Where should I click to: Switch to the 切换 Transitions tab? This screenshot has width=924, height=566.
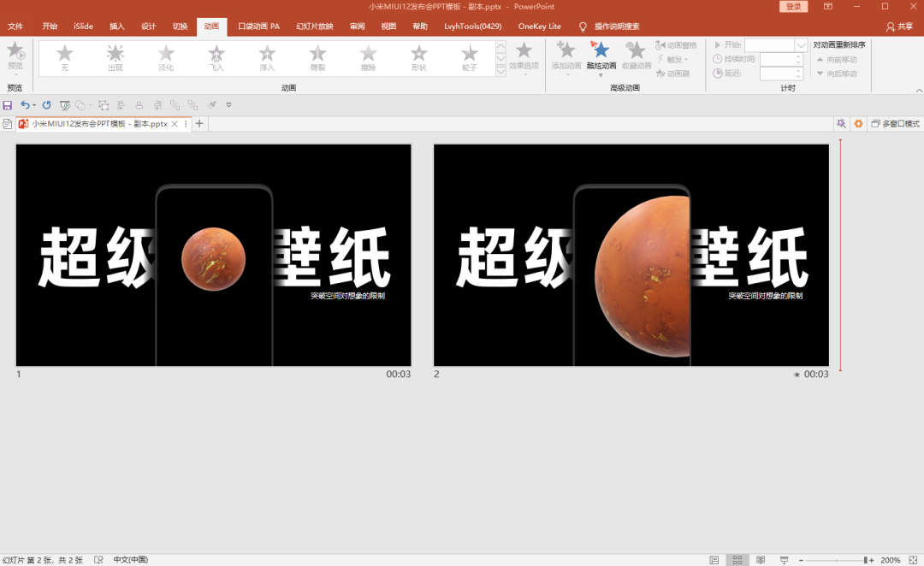[180, 27]
